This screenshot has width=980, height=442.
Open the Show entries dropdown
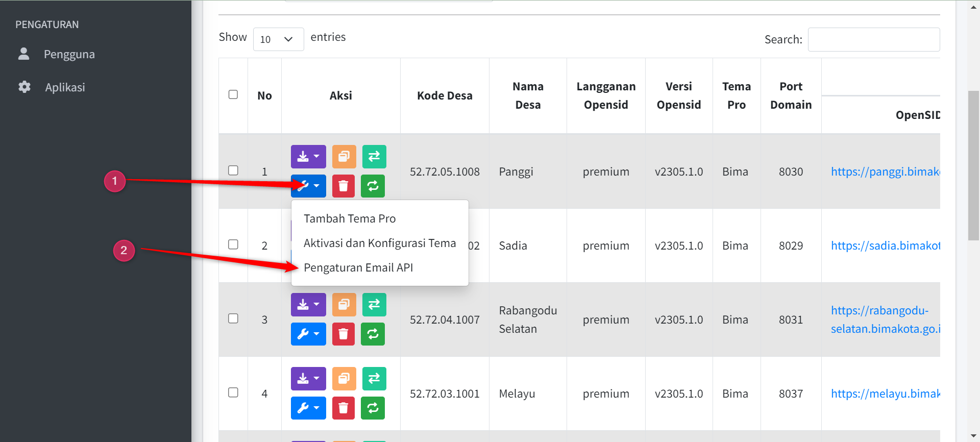tap(278, 39)
